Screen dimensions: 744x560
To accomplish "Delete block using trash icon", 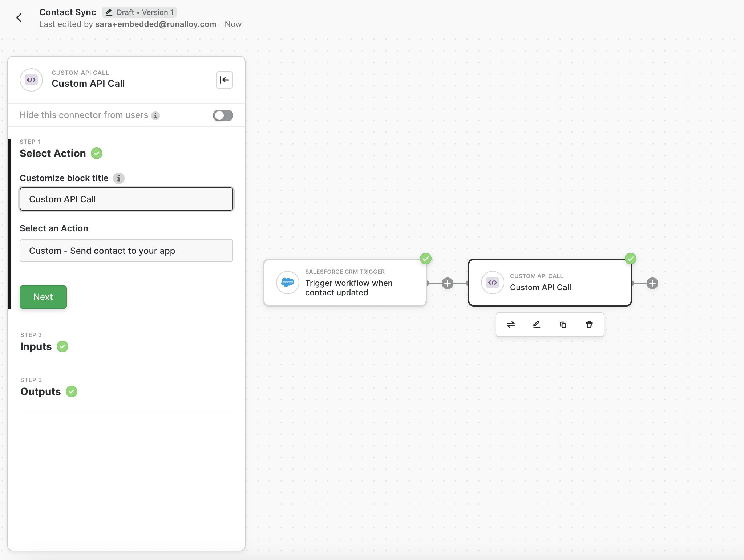I will point(589,325).
